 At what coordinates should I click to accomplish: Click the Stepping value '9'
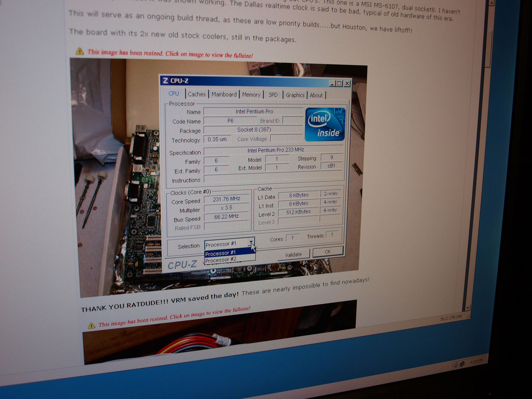(x=332, y=157)
